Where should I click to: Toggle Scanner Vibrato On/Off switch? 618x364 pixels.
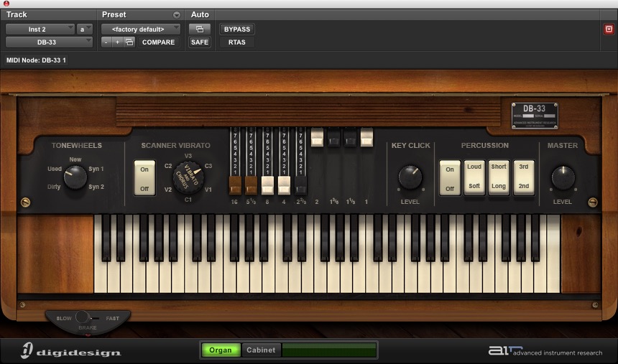click(x=144, y=178)
